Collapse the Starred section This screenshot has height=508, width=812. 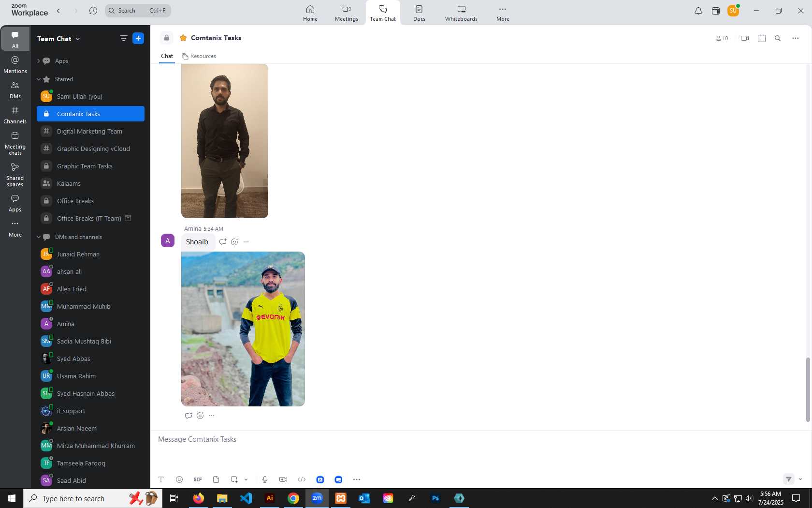pyautogui.click(x=39, y=79)
